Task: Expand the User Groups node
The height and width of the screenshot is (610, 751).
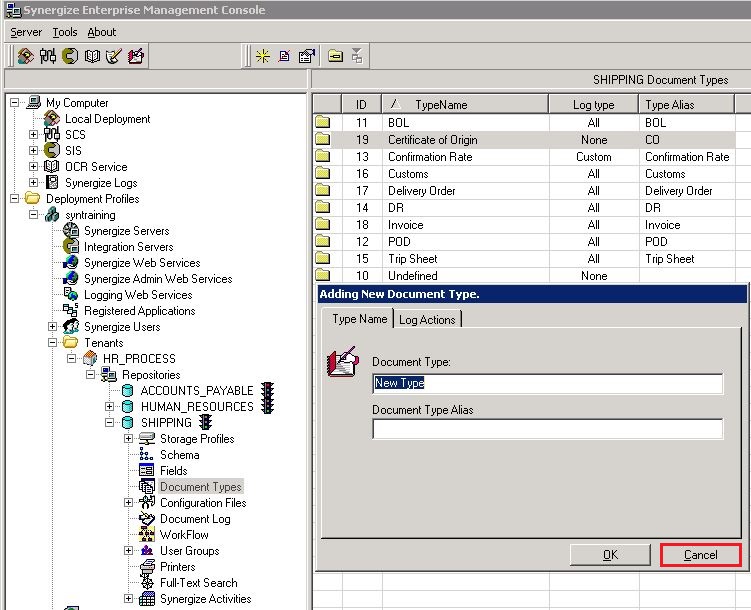Action: pyautogui.click(x=128, y=551)
